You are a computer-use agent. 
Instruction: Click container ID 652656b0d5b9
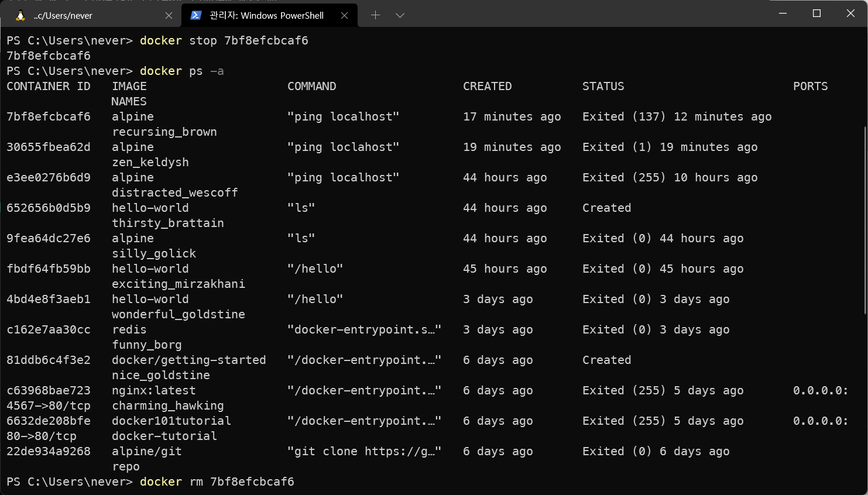pos(49,208)
